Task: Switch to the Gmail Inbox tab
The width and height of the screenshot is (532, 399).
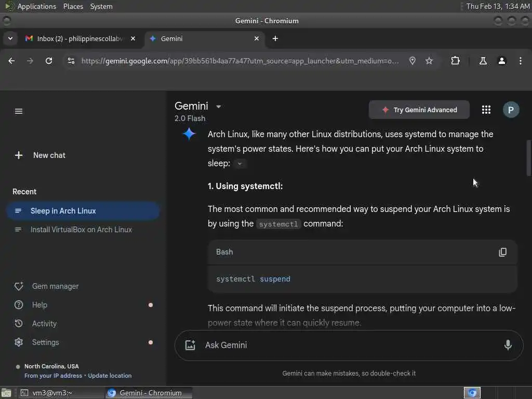Action: point(81,38)
